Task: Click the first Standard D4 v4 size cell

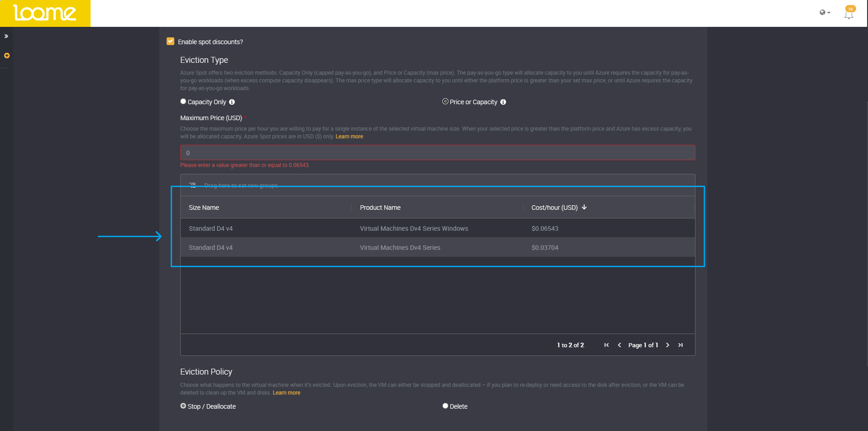Action: point(211,228)
